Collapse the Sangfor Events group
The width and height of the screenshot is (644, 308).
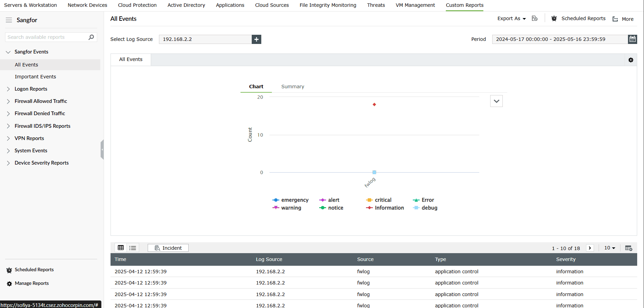8,52
